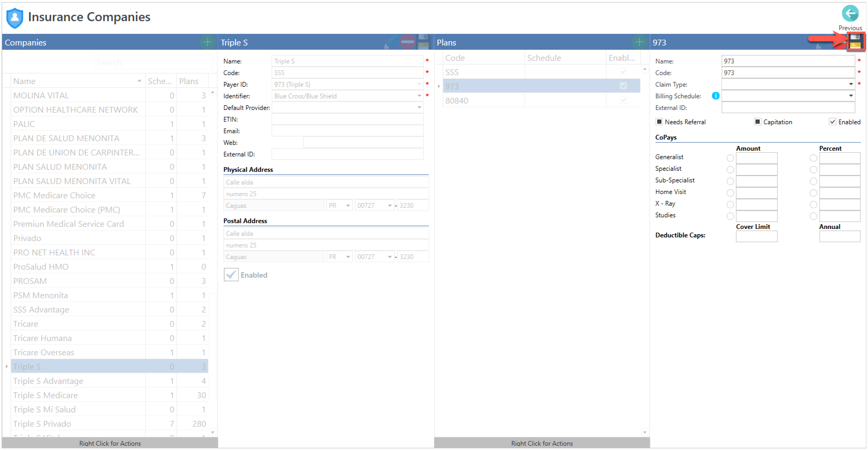This screenshot has width=868, height=451.
Task: Click the Triple S panel save icon
Action: [423, 42]
